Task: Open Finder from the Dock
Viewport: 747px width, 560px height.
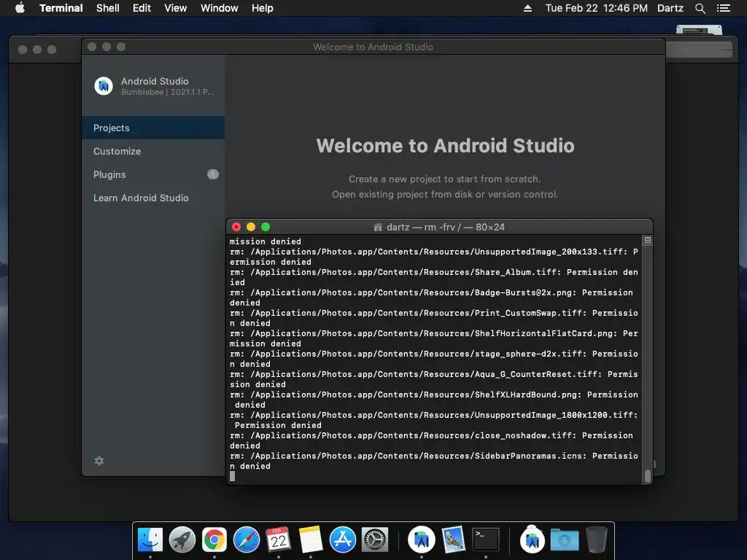Action: (150, 540)
